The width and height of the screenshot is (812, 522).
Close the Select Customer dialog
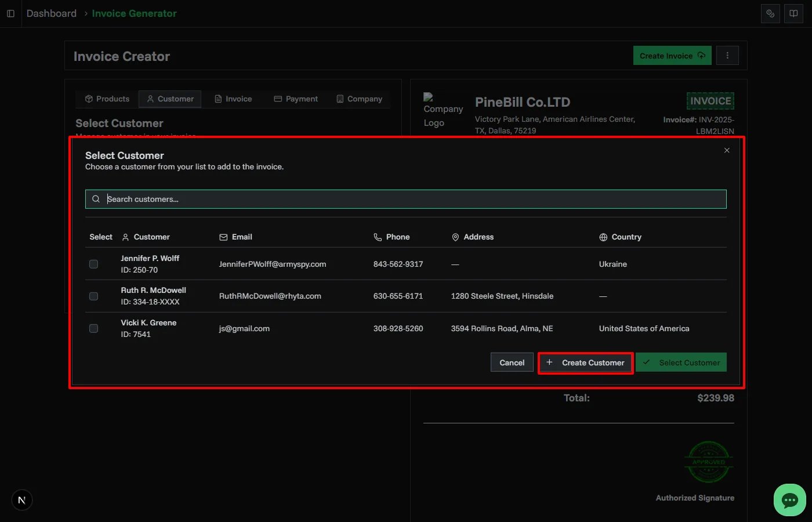pyautogui.click(x=727, y=150)
